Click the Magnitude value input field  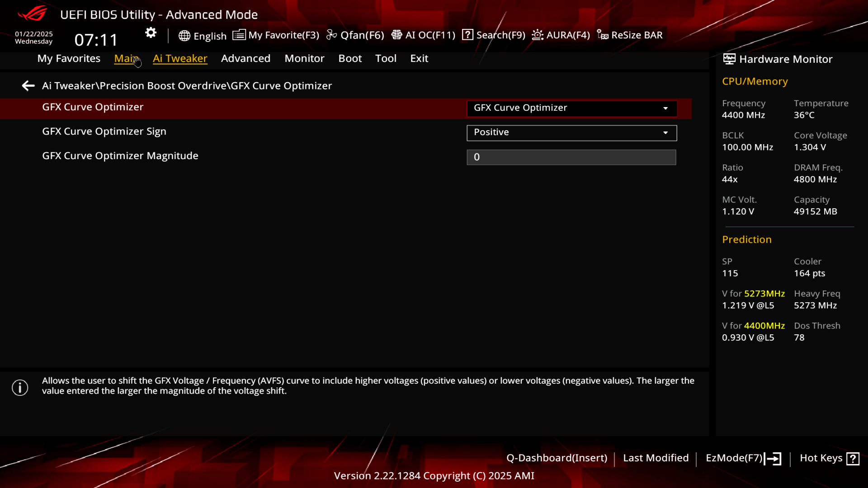tap(571, 157)
